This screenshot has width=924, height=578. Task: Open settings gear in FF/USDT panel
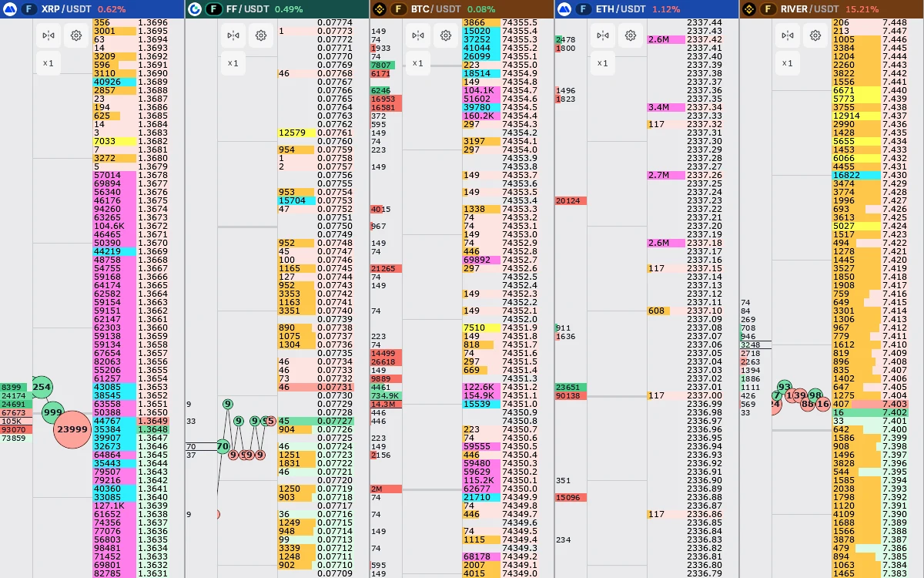pyautogui.click(x=261, y=35)
